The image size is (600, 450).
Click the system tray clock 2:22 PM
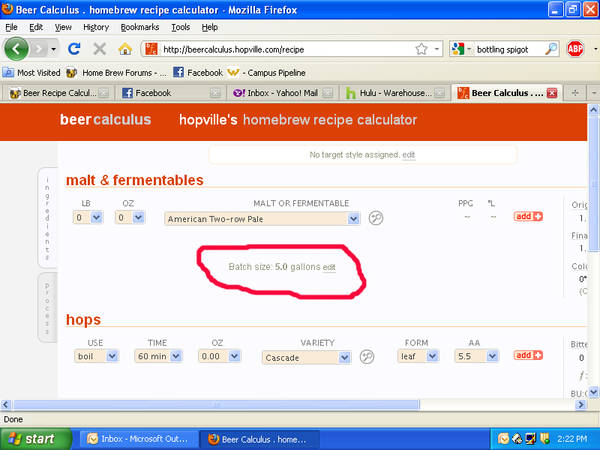(572, 439)
